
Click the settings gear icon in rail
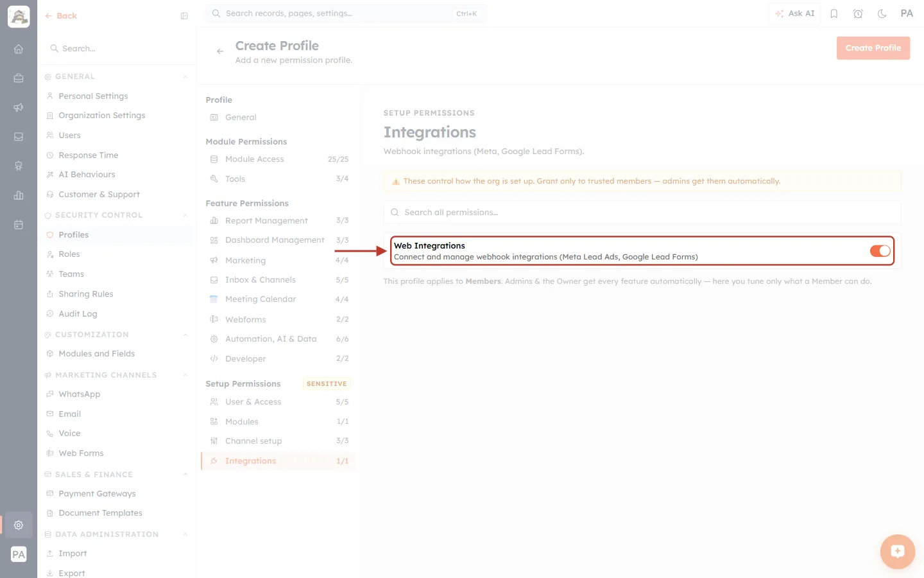pyautogui.click(x=19, y=525)
